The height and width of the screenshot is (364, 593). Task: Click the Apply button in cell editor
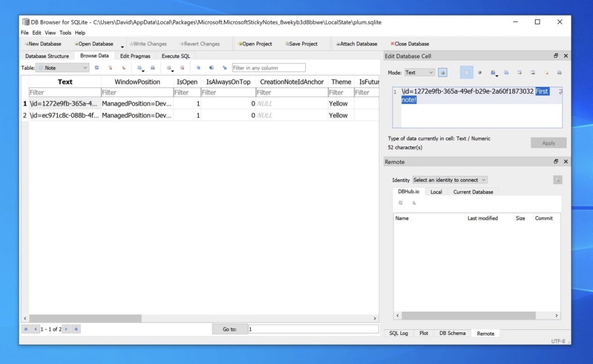548,143
